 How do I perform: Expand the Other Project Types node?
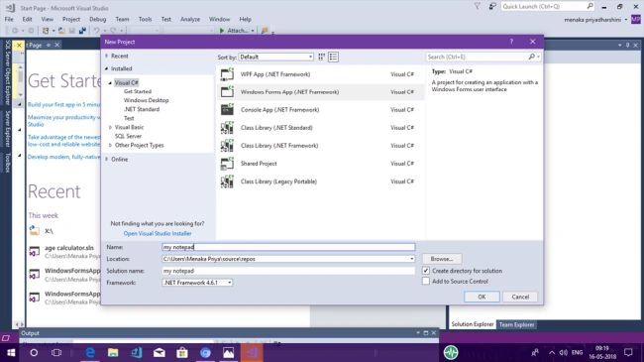[110, 145]
